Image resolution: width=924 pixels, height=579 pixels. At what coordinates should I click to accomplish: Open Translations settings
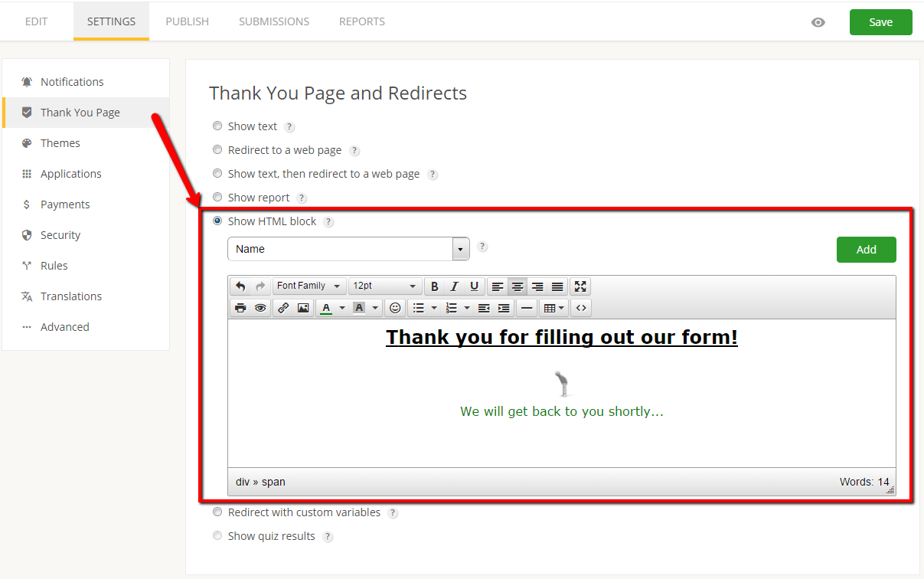[x=86, y=296]
